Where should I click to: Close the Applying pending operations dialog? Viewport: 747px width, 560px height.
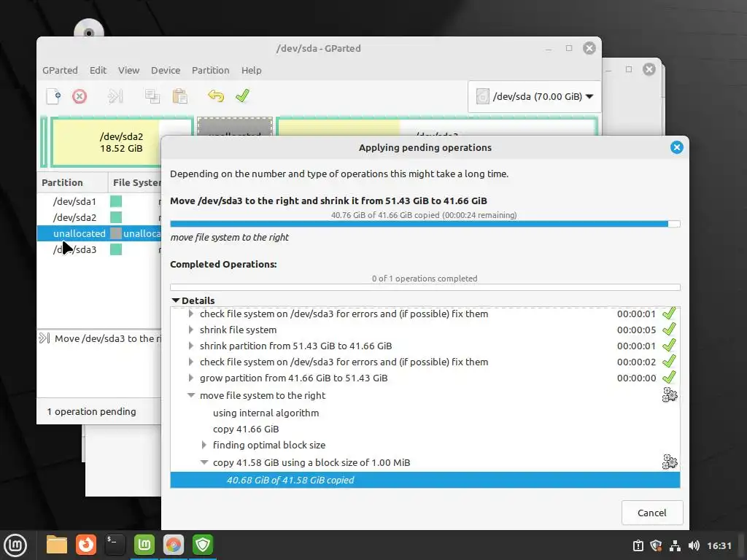click(x=676, y=147)
